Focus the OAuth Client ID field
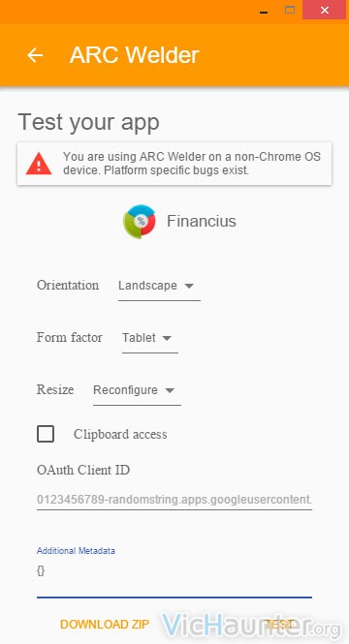 coord(174,500)
